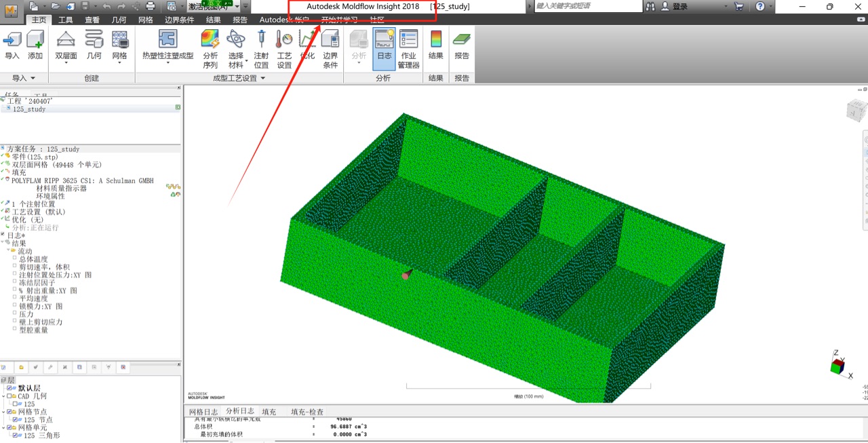Viewport: 868px width, 443px height.
Task: Toggle 网格单元 layer checkbox
Action: 9,428
